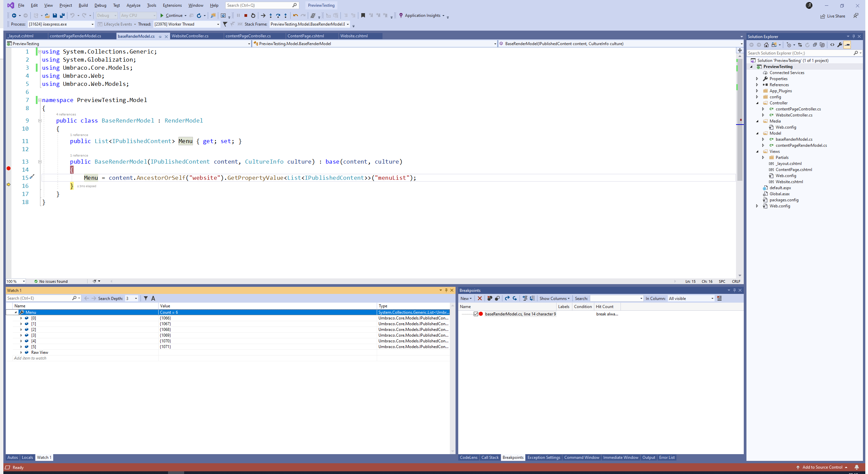This screenshot has height=474, width=868.
Task: Click Show Next Statement arrow icon
Action: pyautogui.click(x=263, y=15)
